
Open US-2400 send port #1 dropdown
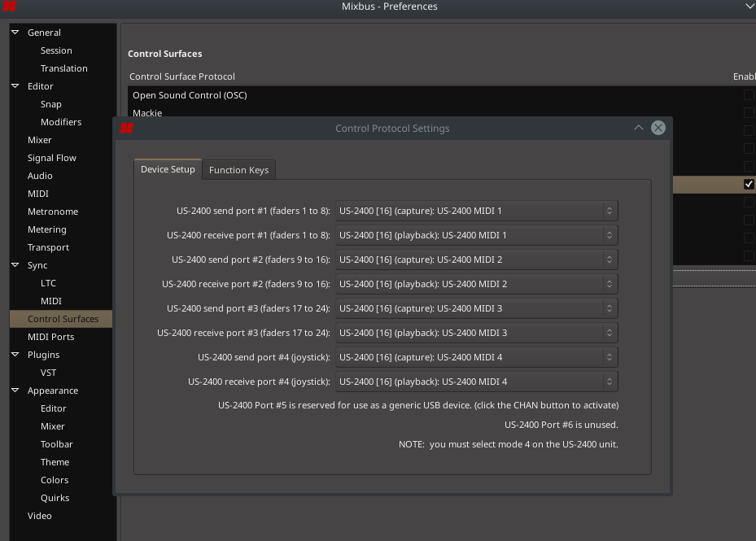tap(476, 211)
